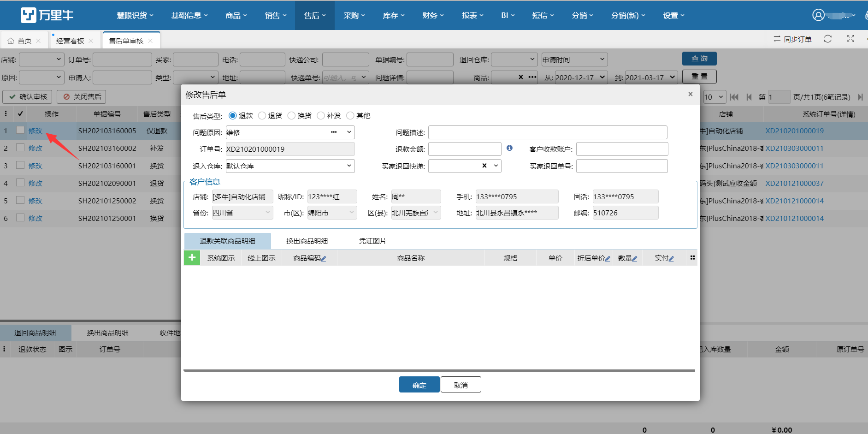Image resolution: width=868 pixels, height=434 pixels.
Task: Click edit pencil on 折后单价 column
Action: tap(608, 259)
